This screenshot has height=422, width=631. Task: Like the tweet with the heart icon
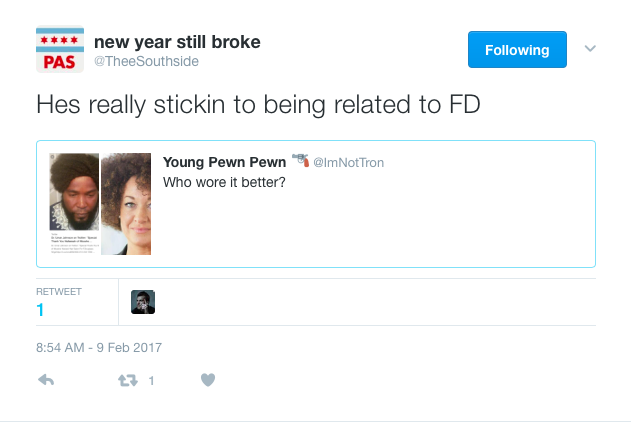pyautogui.click(x=208, y=380)
